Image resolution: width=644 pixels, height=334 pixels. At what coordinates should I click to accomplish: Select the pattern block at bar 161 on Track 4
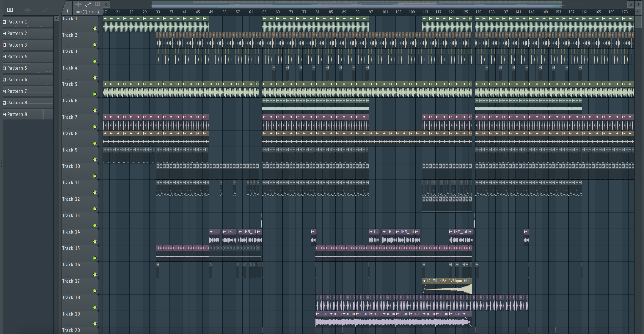click(580, 73)
